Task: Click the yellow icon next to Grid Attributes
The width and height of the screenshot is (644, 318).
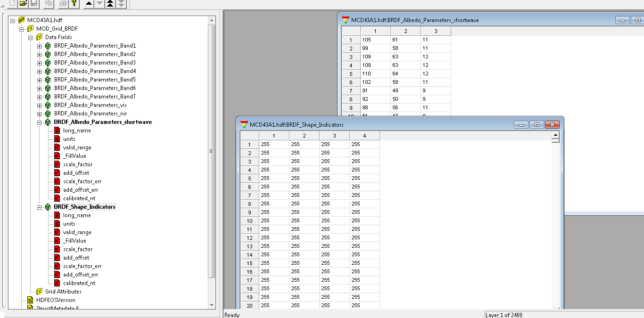Action: [39, 292]
